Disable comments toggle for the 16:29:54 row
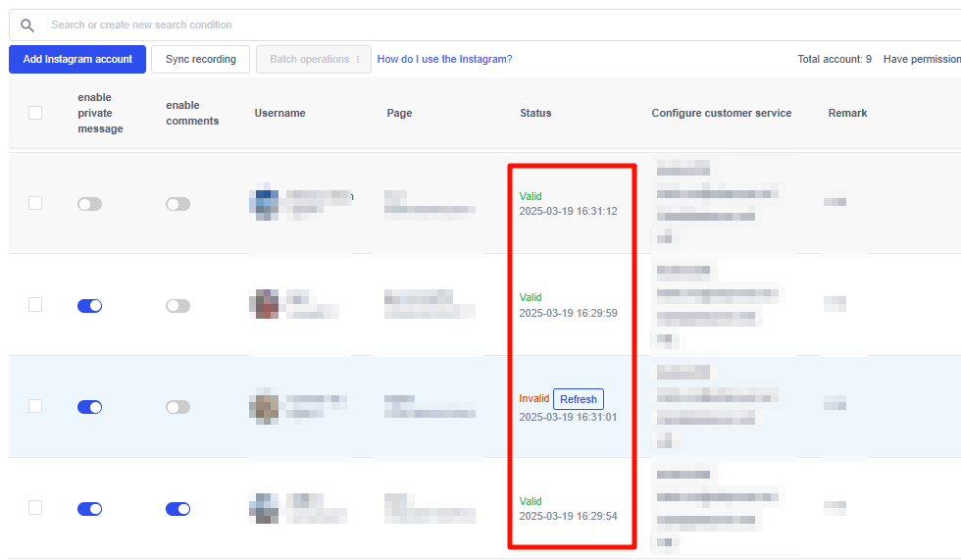 177,509
